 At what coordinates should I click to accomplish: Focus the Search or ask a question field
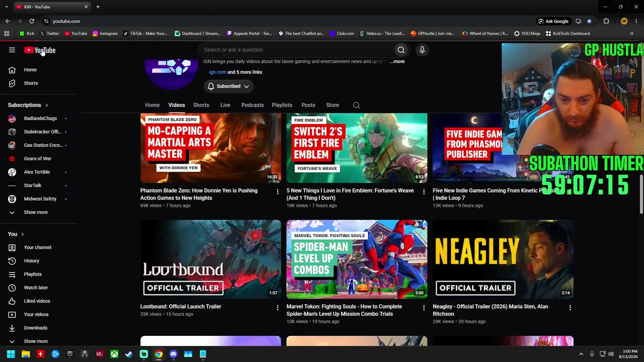pyautogui.click(x=296, y=50)
